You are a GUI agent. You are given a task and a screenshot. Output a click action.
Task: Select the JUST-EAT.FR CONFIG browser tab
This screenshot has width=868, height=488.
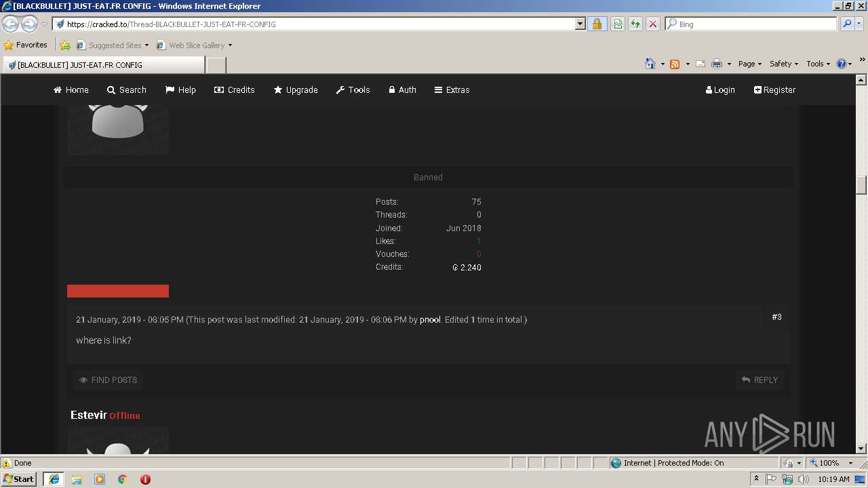[103, 65]
